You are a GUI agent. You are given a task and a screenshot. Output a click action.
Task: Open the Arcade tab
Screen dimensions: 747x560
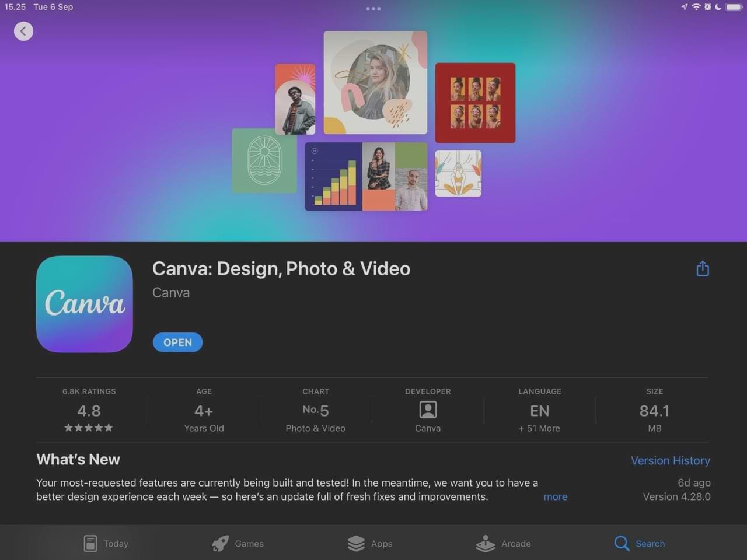click(x=504, y=544)
